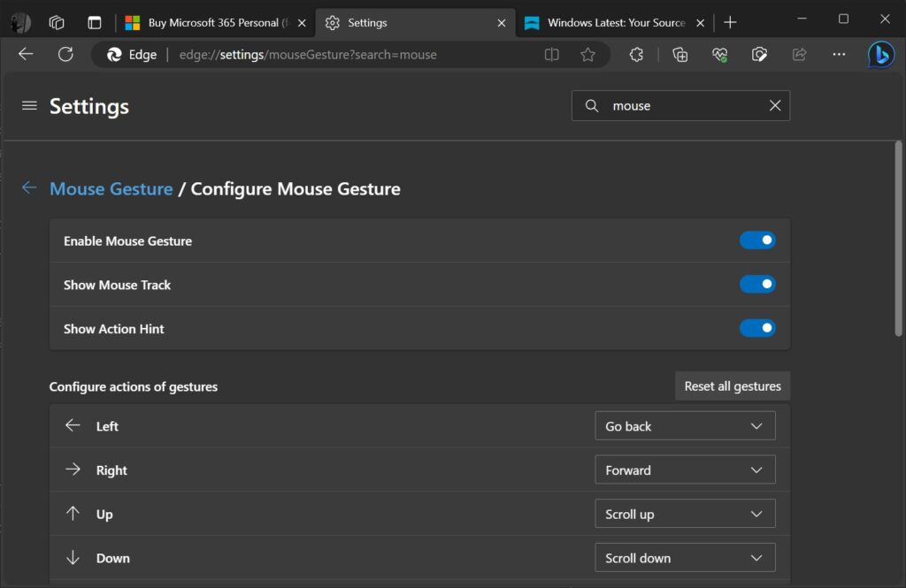This screenshot has width=906, height=588.
Task: Expand the Scroll down action dropdown
Action: click(x=685, y=558)
